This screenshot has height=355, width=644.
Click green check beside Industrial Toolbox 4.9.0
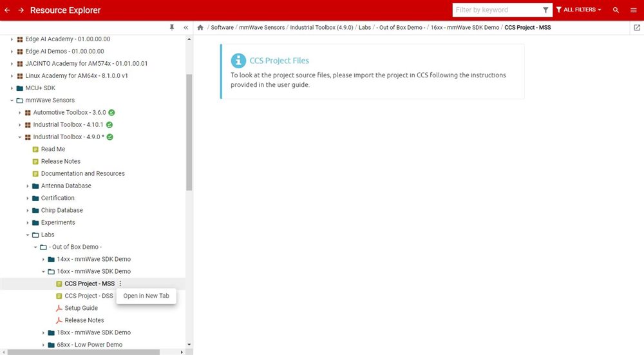pyautogui.click(x=109, y=137)
